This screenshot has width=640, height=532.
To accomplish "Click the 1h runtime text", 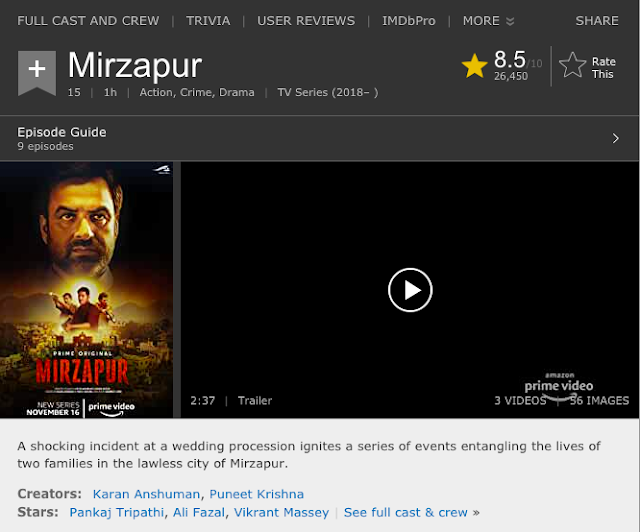I will tap(110, 92).
